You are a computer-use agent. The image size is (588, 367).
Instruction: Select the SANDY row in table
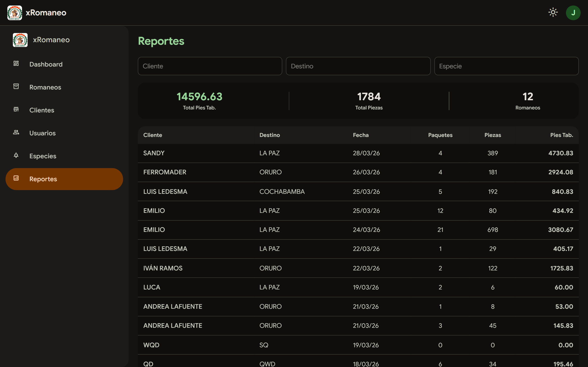[154, 153]
